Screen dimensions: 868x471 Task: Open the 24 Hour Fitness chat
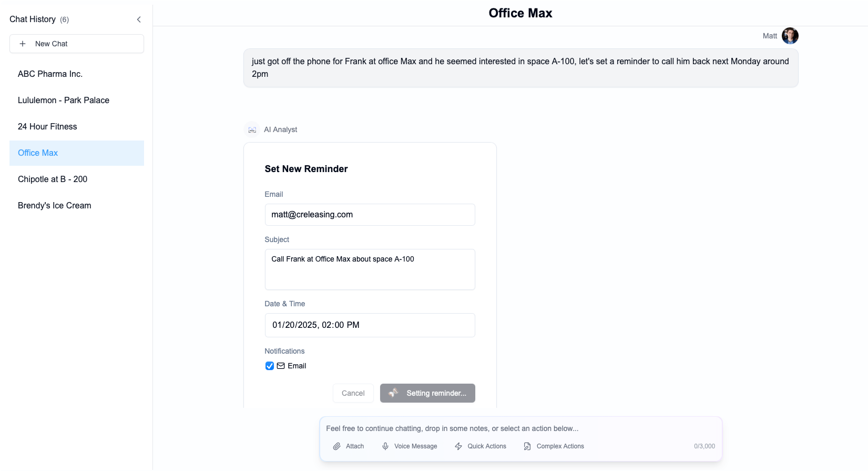[x=77, y=127]
